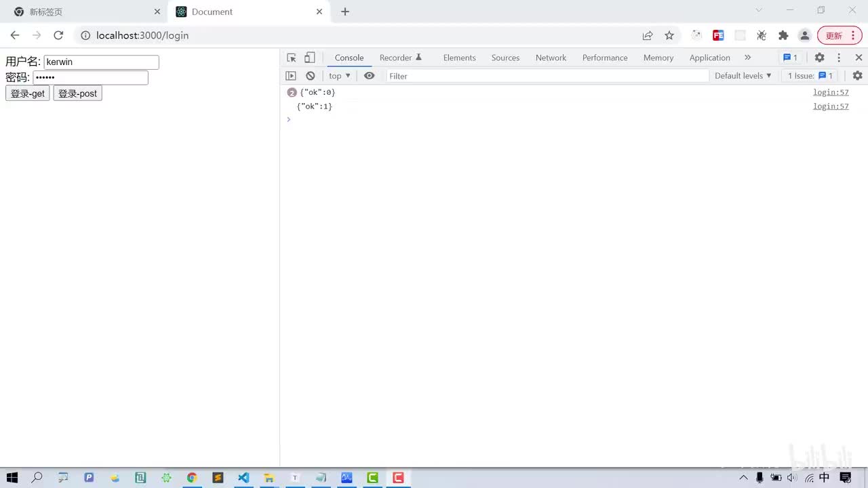
Task: Switch to the 新标签页 browser tab
Action: pyautogui.click(x=87, y=12)
